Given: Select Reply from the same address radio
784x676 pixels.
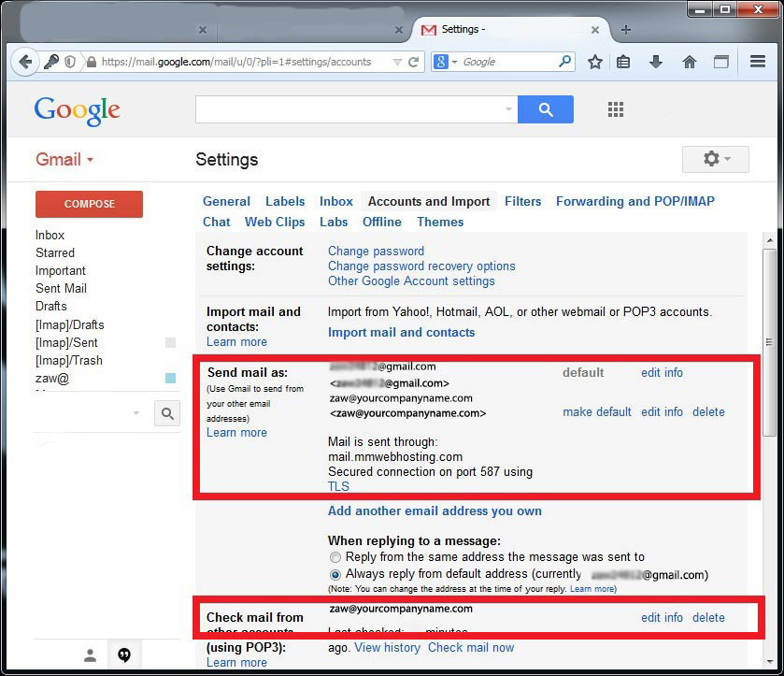Looking at the screenshot, I should pyautogui.click(x=335, y=557).
